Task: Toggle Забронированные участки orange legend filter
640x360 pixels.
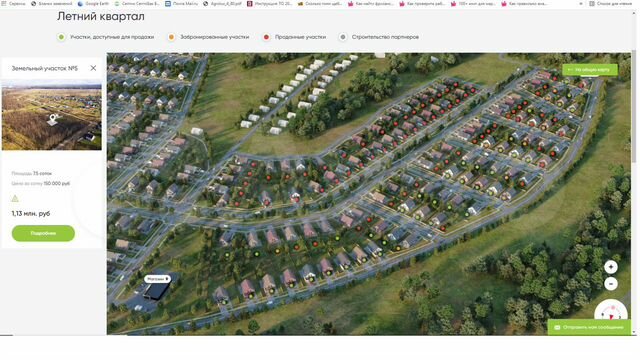Action: coord(209,37)
